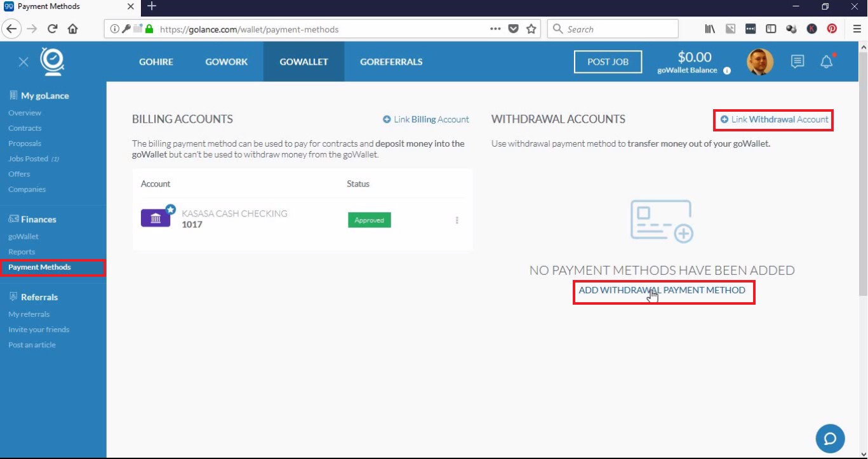Click the KASASA CASH CHECKING account name
The height and width of the screenshot is (459, 868).
[x=234, y=214]
